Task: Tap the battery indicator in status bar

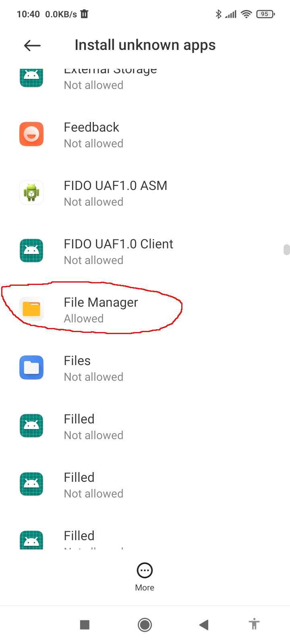Action: 265,14
